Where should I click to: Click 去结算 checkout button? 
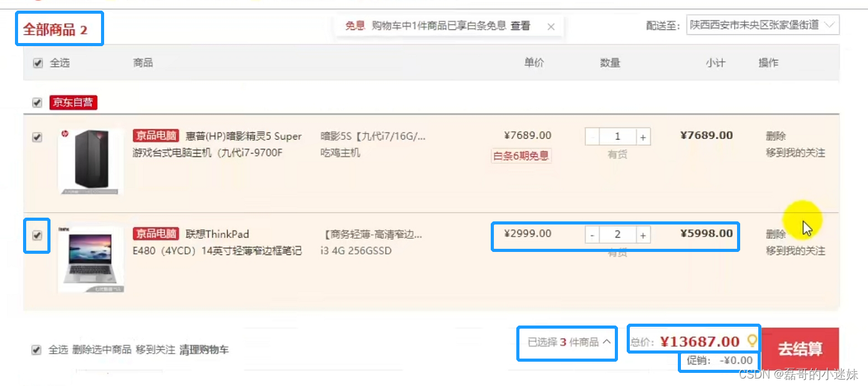tap(801, 349)
